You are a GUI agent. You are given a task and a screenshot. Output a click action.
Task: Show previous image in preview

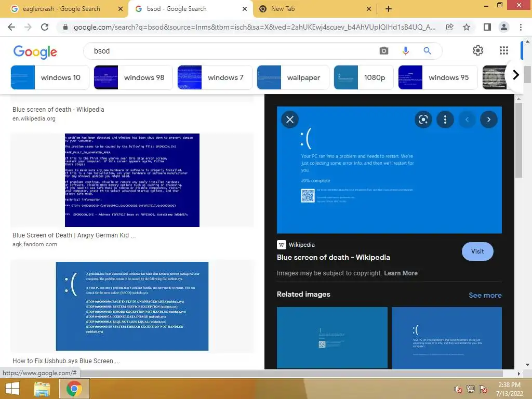pyautogui.click(x=467, y=119)
